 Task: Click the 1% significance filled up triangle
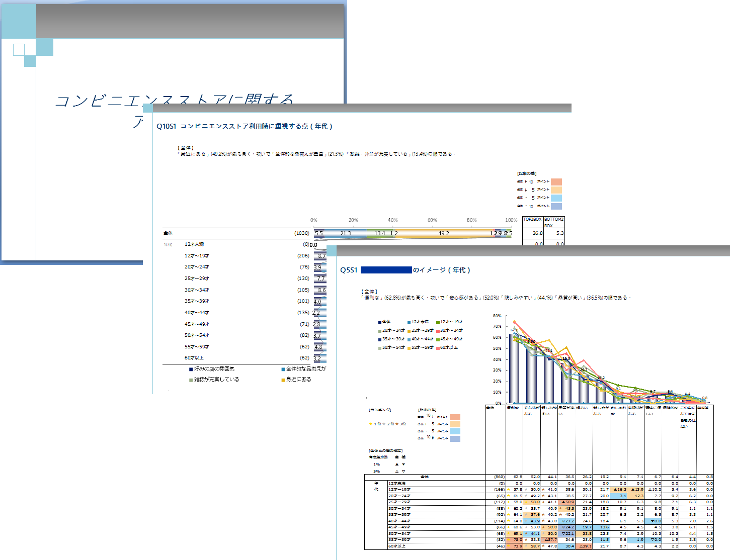click(397, 464)
